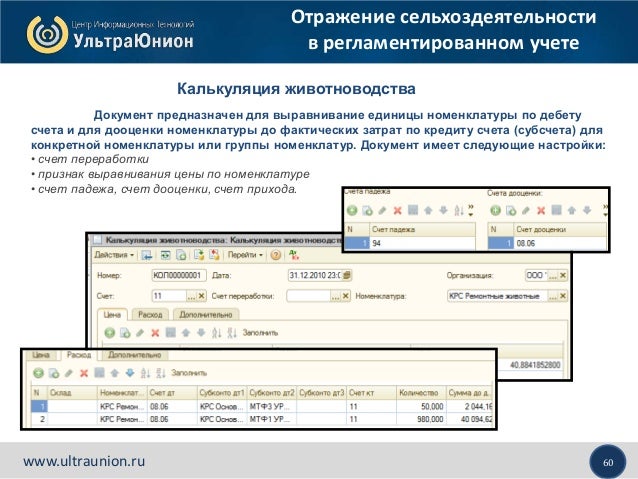The height and width of the screenshot is (479, 638).
Task: Click the Склад column header
Action: [x=72, y=393]
